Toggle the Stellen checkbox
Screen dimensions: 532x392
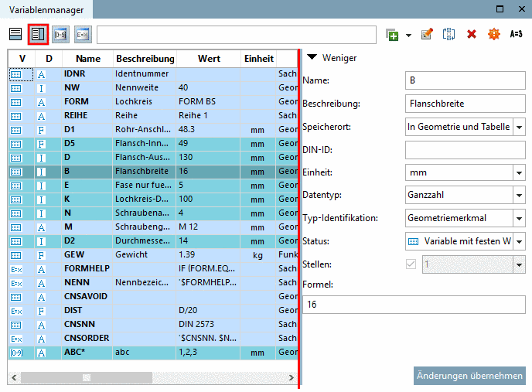(411, 264)
